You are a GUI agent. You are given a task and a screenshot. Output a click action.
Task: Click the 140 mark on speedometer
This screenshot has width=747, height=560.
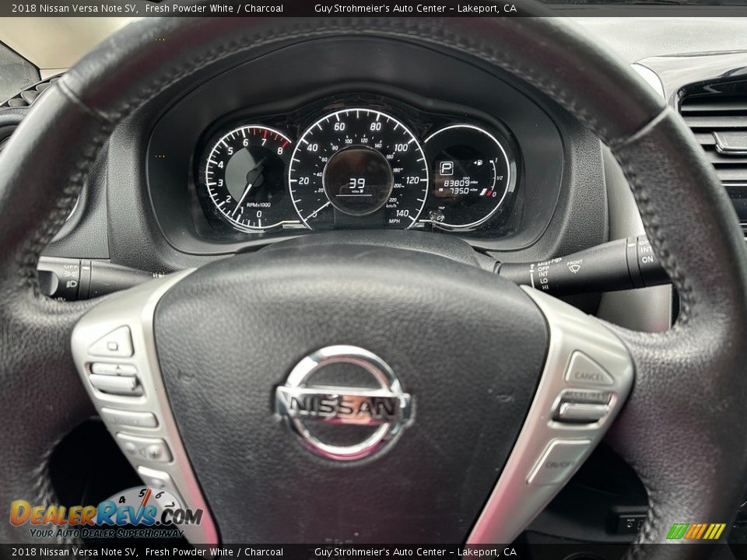pos(402,213)
